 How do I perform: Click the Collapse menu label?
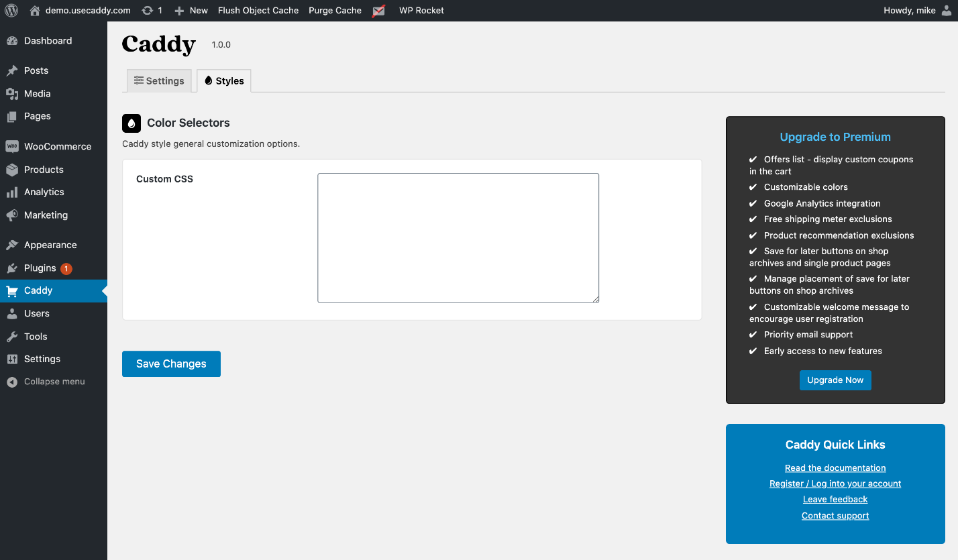pyautogui.click(x=54, y=382)
